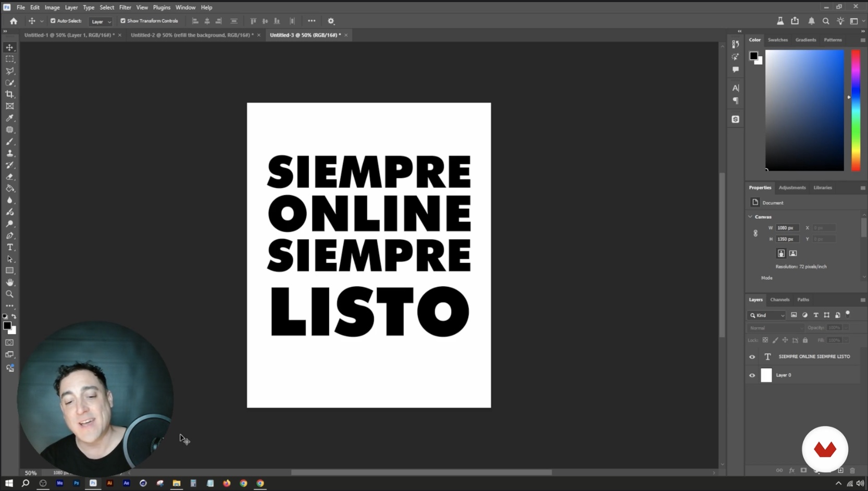Image resolution: width=868 pixels, height=491 pixels.
Task: Create a new layer with plus icon
Action: coord(840,470)
